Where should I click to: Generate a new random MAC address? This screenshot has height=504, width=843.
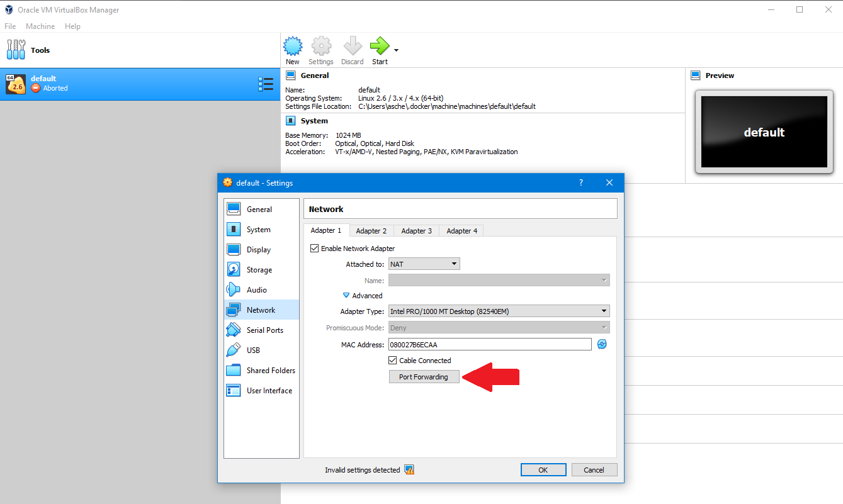pos(602,344)
